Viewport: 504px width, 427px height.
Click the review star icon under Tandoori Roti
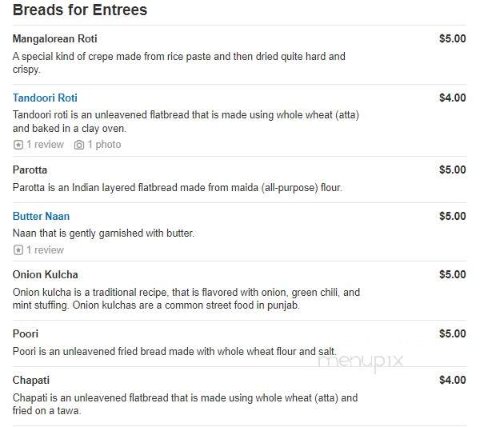(18, 145)
